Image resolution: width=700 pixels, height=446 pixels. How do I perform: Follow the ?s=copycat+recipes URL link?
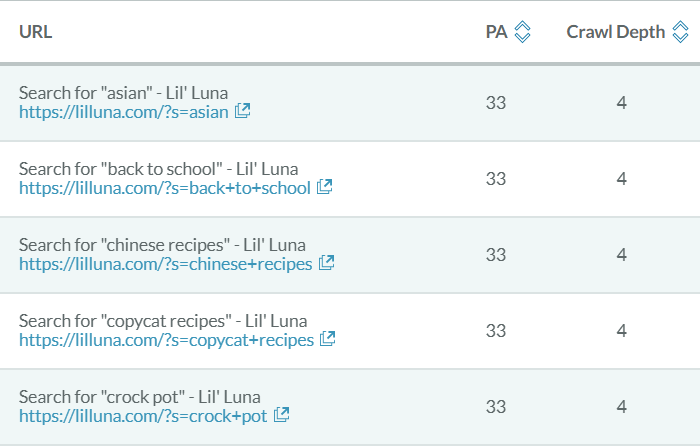[x=166, y=340]
